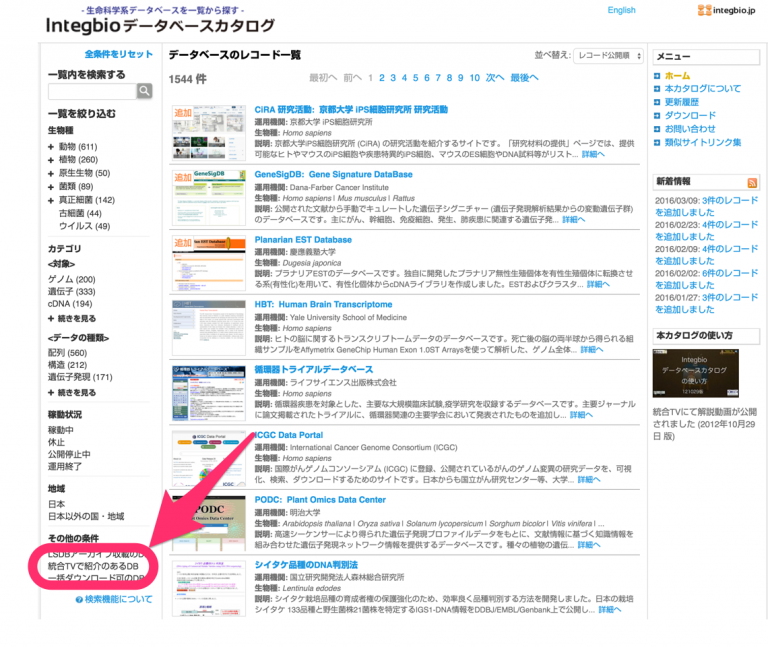Viewport: 768px width, 647px height.
Task: Open the GeneSigDB: Gene Signature DataBase title
Action: [x=333, y=174]
